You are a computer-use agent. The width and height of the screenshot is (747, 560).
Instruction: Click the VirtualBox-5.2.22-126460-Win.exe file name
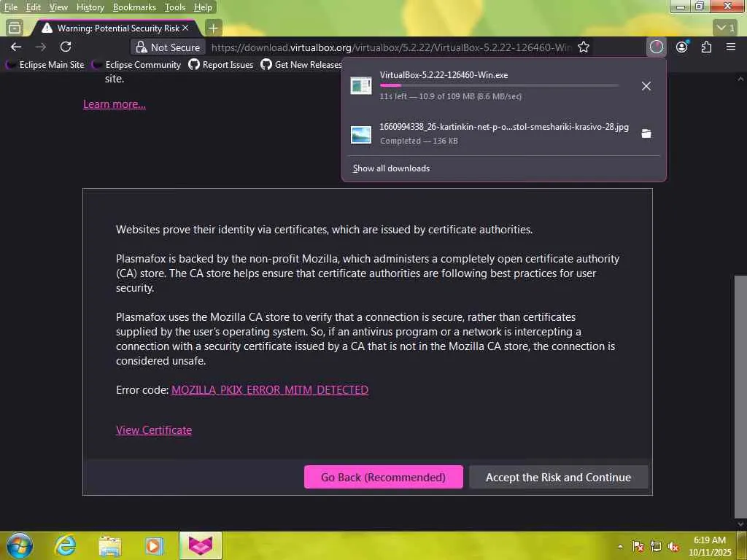444,75
